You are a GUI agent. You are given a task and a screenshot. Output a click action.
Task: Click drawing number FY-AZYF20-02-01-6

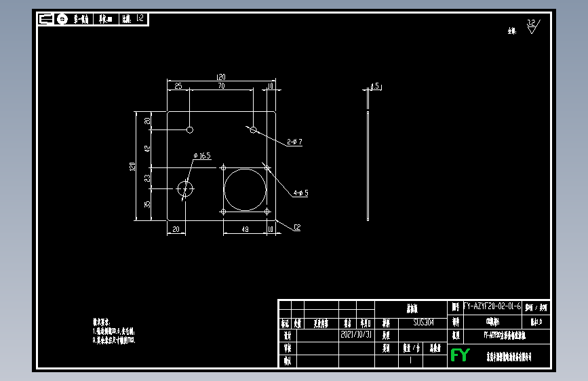tap(492, 306)
